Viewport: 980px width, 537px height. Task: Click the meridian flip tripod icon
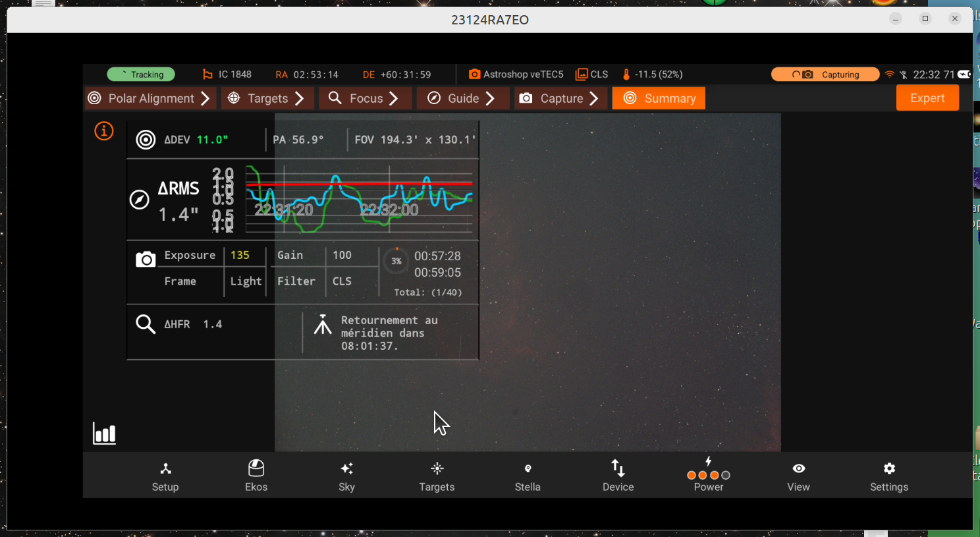[323, 324]
